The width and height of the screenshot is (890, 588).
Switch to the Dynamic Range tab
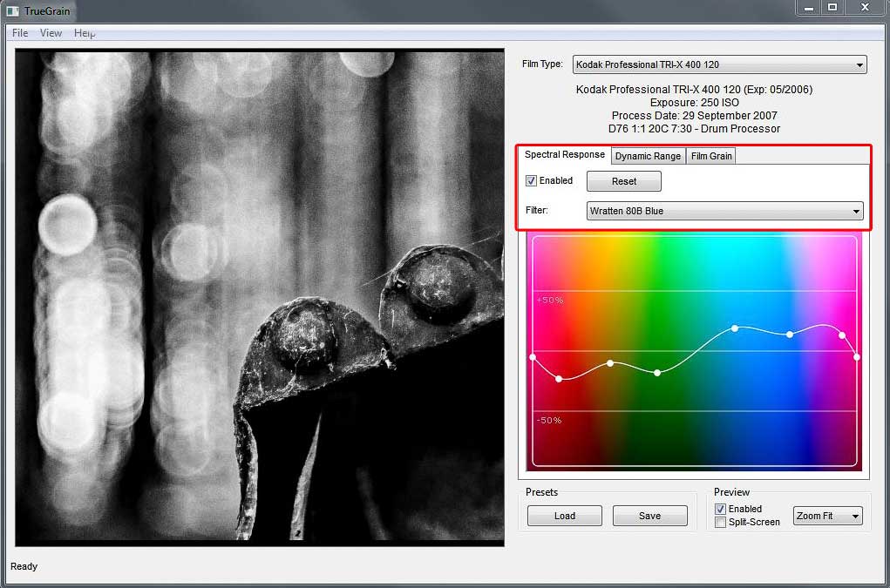click(648, 156)
